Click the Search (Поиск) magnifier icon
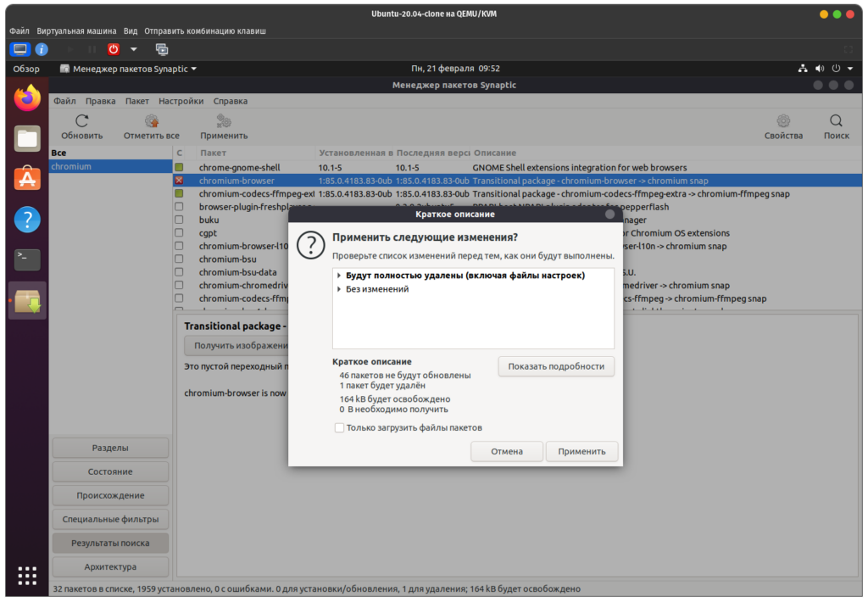 (836, 121)
